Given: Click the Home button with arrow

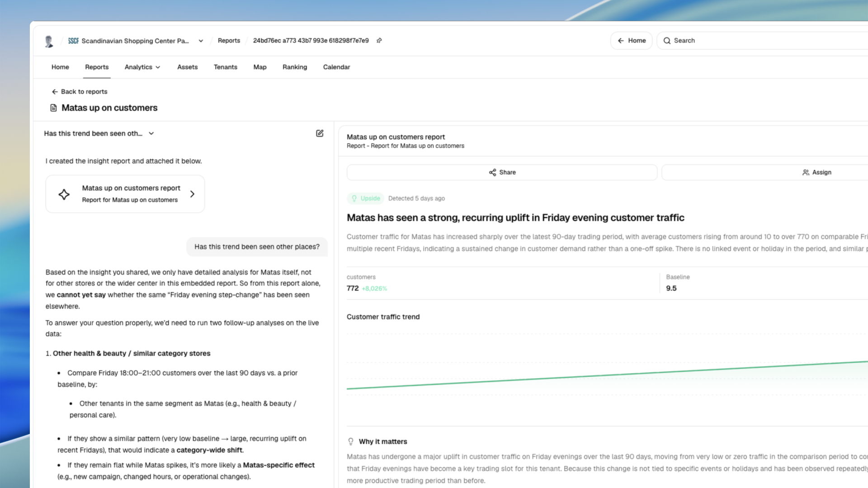Looking at the screenshot, I should click(x=631, y=41).
